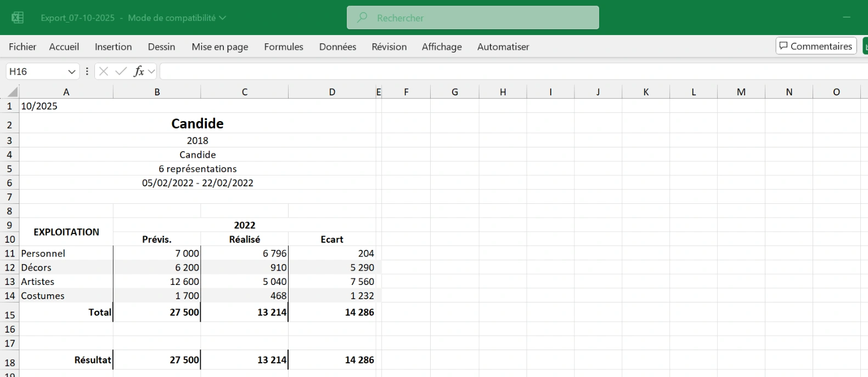Click the magnifier icon in the search box
This screenshot has width=868, height=377.
[x=362, y=18]
